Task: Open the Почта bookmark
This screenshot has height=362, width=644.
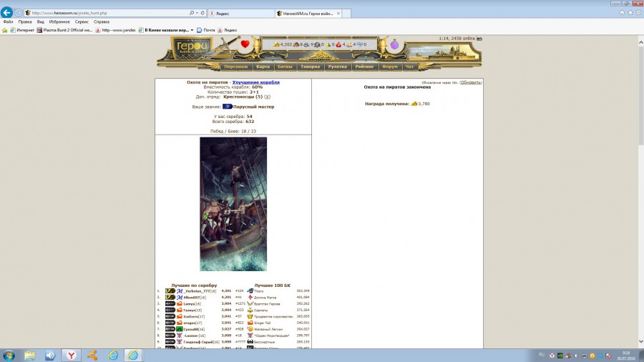Action: (x=206, y=30)
